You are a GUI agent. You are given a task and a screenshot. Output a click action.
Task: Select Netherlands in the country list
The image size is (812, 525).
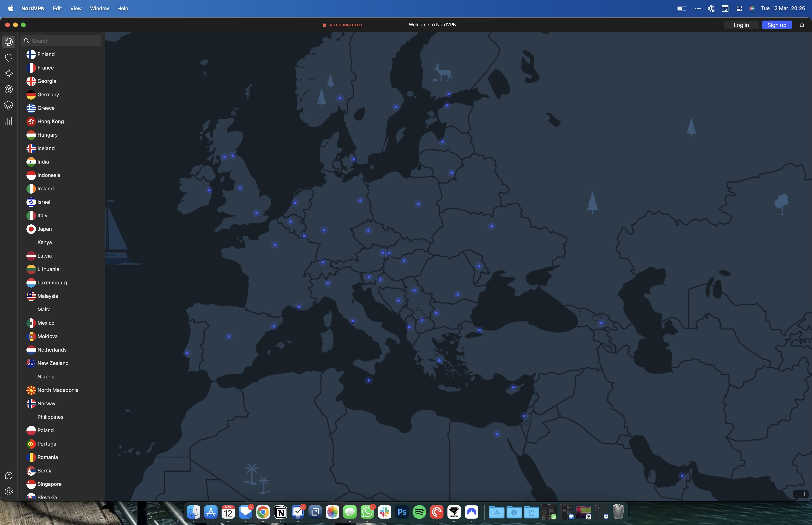(52, 350)
